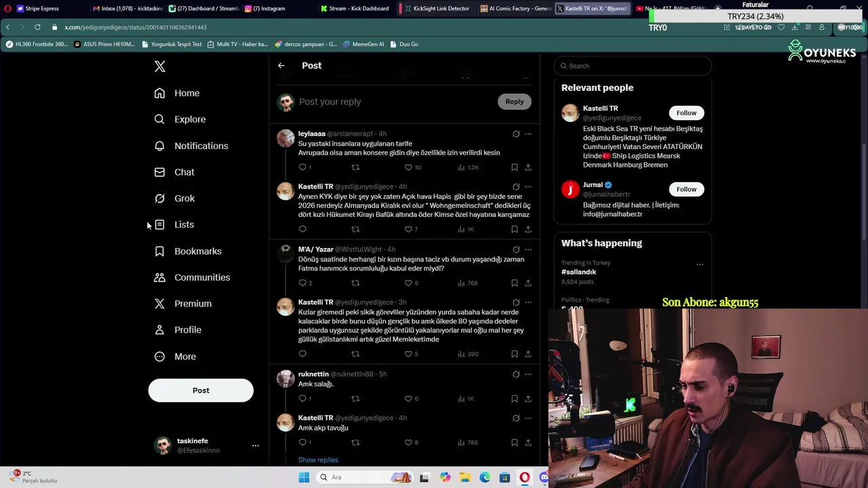Follow Jurnal in Relevant people

click(686, 189)
